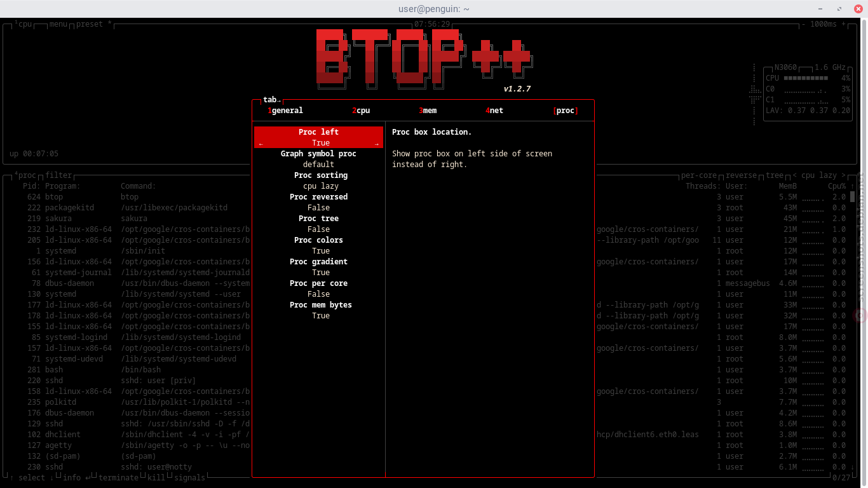This screenshot has width=868, height=488.
Task: Click the N3060 CPU model label
Action: (x=785, y=67)
